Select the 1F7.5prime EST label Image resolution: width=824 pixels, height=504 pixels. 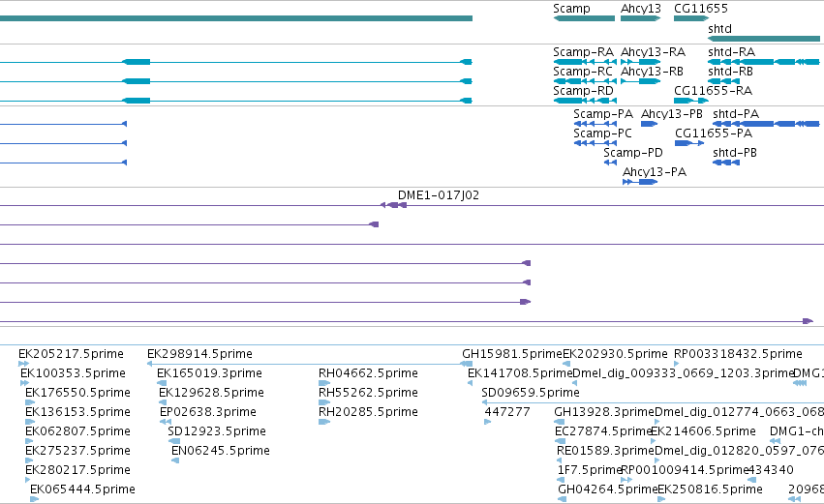590,470
